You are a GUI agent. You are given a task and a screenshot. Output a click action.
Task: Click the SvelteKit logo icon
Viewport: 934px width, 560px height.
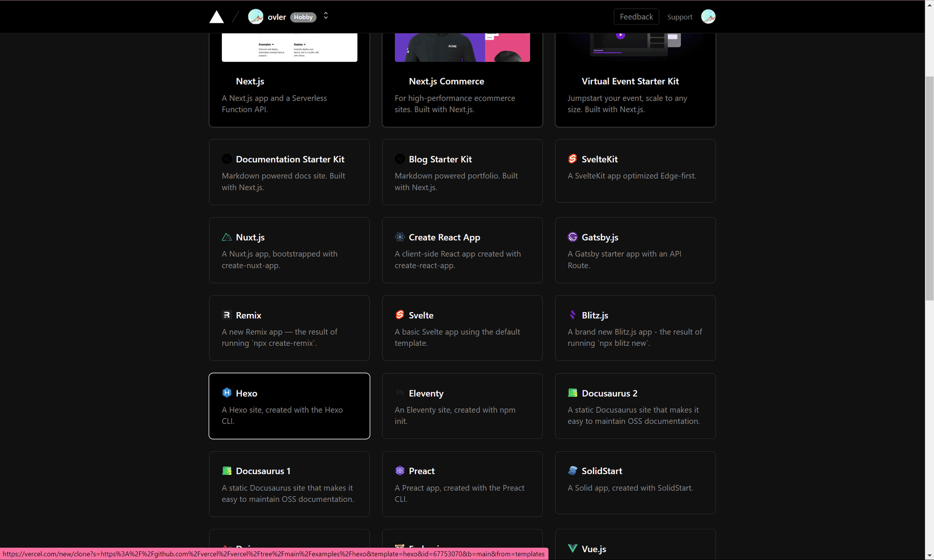point(573,159)
